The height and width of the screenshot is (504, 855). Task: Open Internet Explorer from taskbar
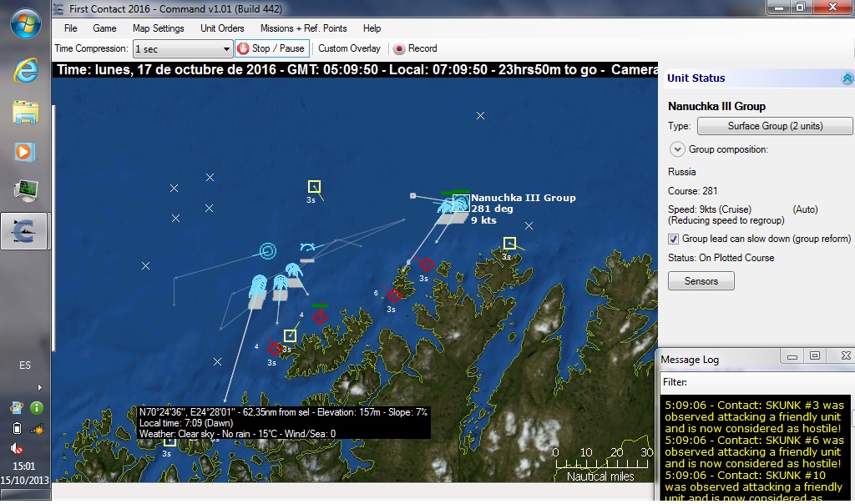coord(26,71)
